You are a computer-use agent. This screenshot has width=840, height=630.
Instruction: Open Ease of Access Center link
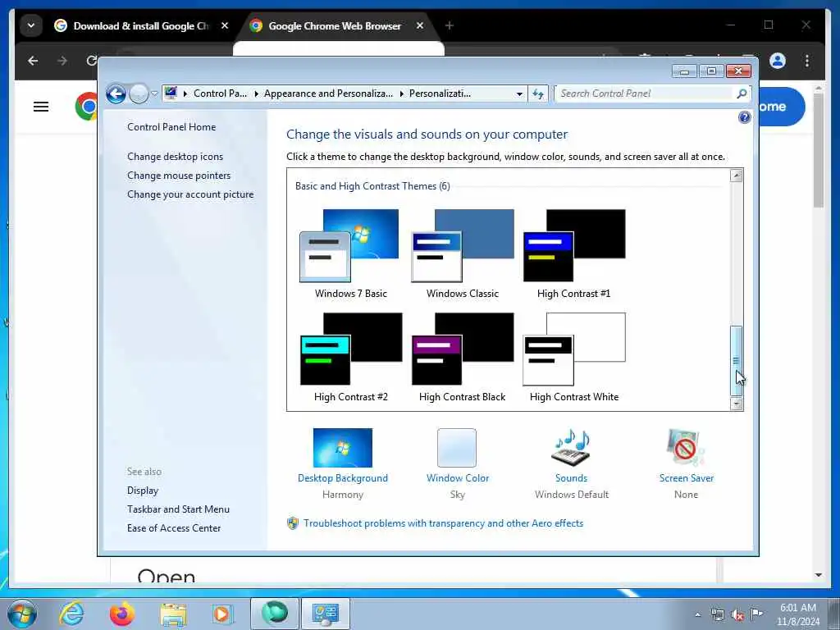coord(174,527)
